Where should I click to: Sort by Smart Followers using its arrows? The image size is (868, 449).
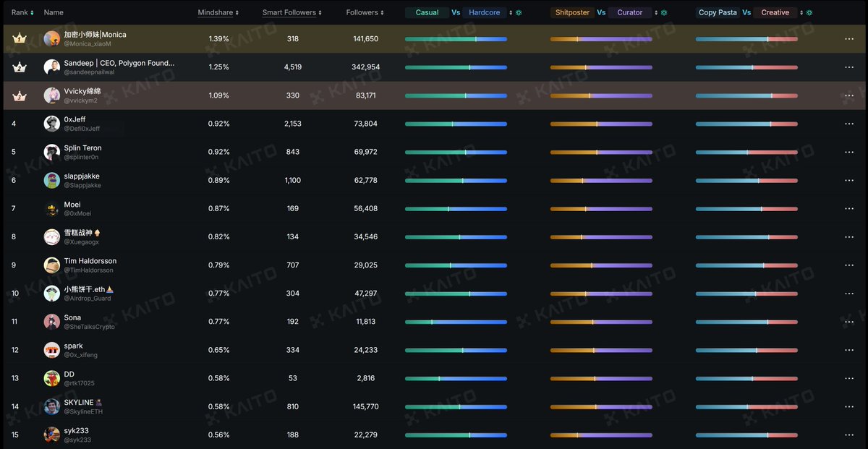point(320,13)
